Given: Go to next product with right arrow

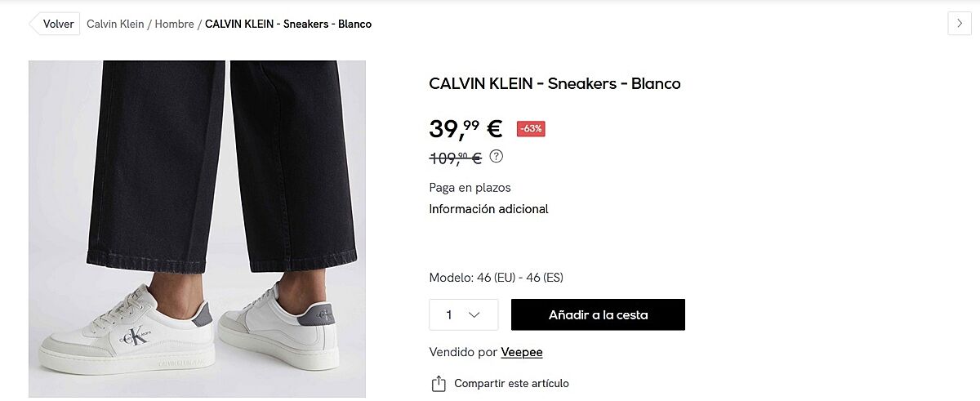Looking at the screenshot, I should coord(960,24).
